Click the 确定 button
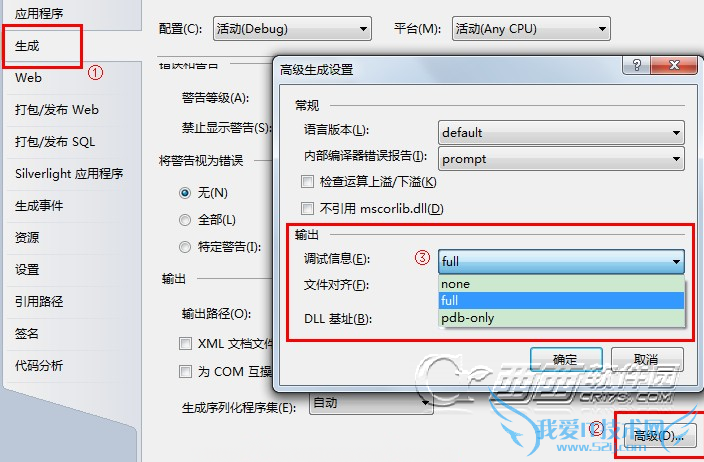 (566, 360)
